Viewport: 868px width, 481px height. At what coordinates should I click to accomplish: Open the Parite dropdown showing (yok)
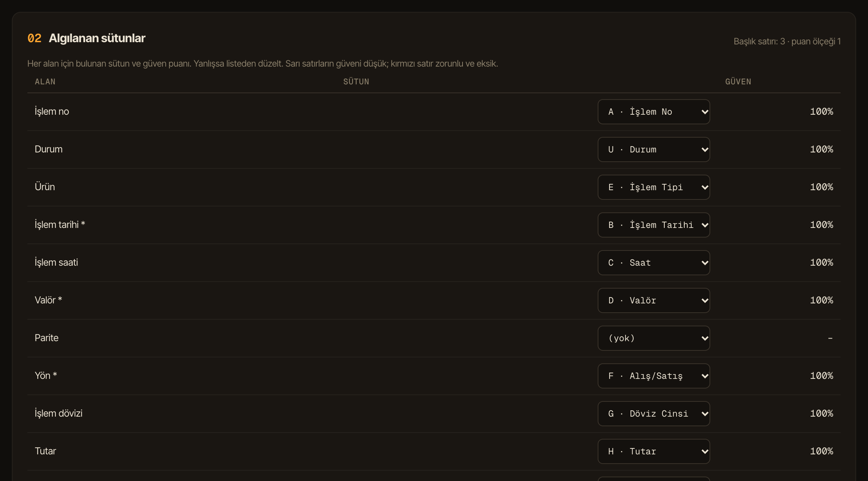tap(654, 338)
